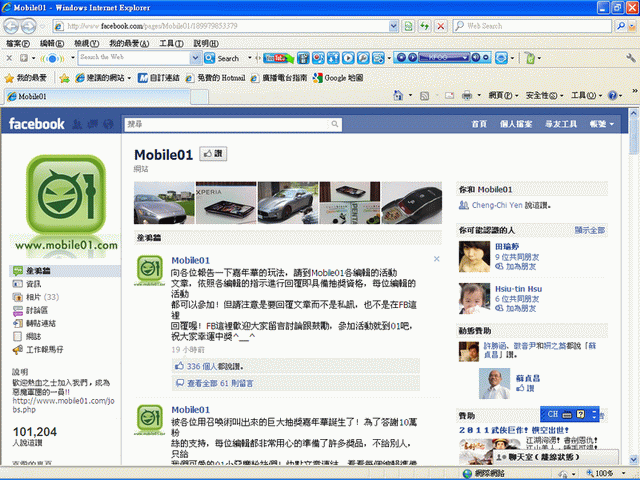Viewport: 640px width, 480px height.
Task: Click 336 個人都說讚 link
Action: pyautogui.click(x=215, y=367)
